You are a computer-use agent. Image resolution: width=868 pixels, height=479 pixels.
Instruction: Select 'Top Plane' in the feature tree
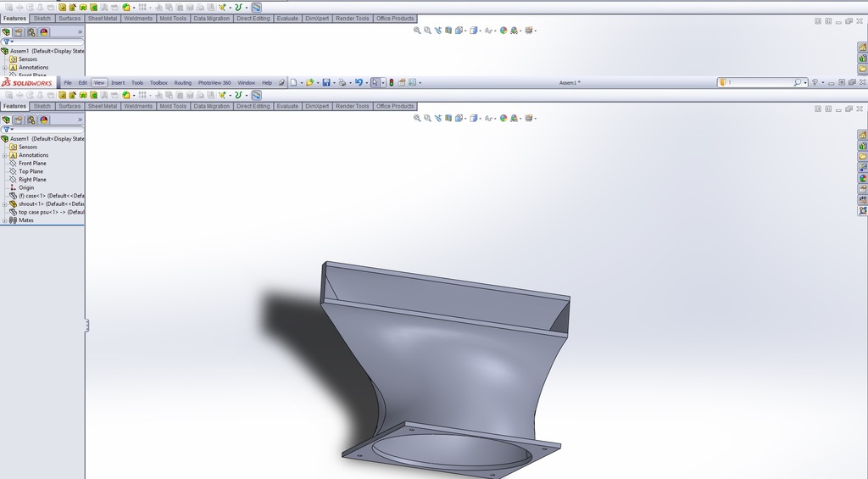point(31,171)
